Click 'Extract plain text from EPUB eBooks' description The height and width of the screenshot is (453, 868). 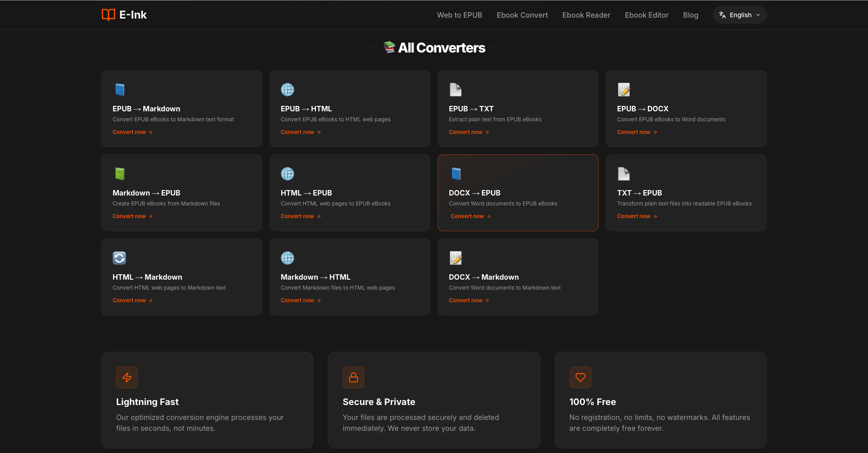tap(495, 119)
